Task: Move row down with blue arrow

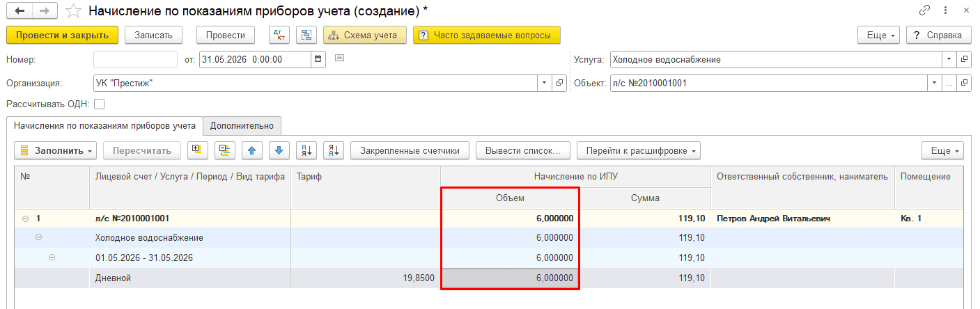Action: tap(279, 150)
